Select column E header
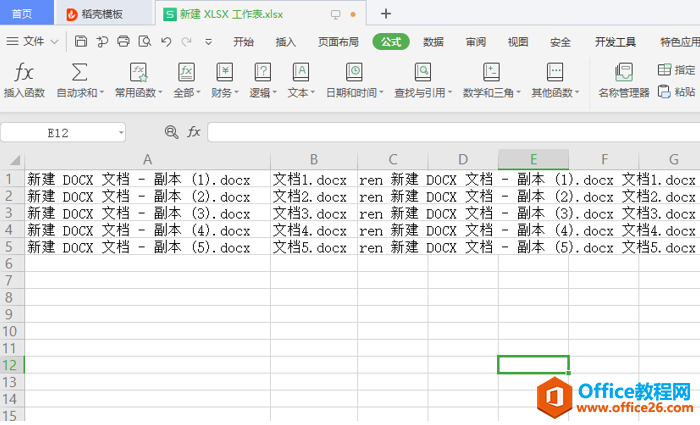The height and width of the screenshot is (425, 700). coord(533,159)
